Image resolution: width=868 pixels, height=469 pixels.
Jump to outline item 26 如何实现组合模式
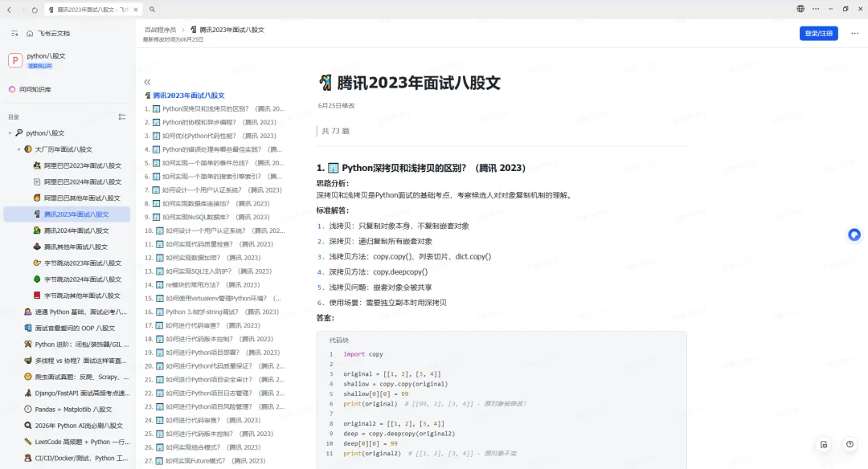tap(203, 447)
